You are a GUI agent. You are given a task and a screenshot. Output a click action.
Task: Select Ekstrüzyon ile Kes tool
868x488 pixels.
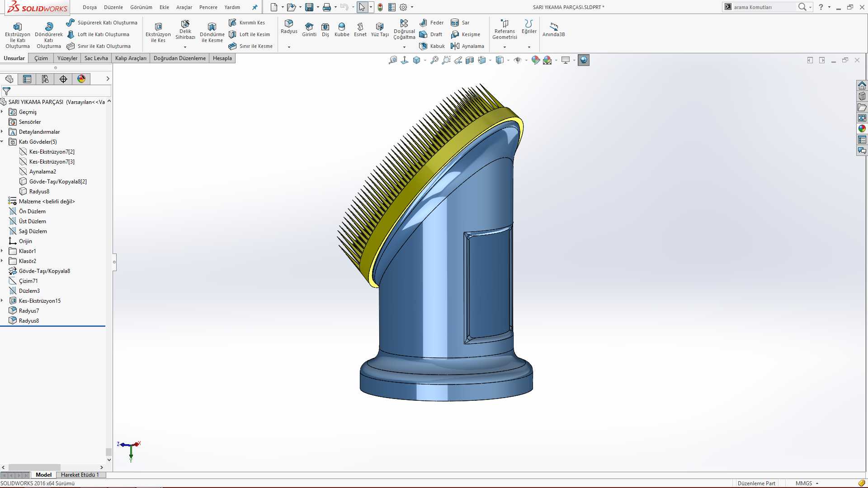point(158,33)
